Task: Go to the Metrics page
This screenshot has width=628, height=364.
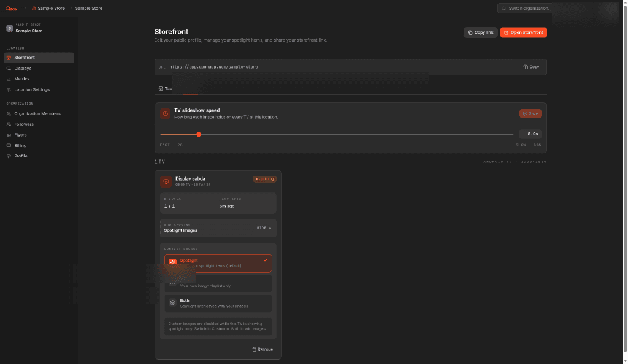Action: coord(39,79)
